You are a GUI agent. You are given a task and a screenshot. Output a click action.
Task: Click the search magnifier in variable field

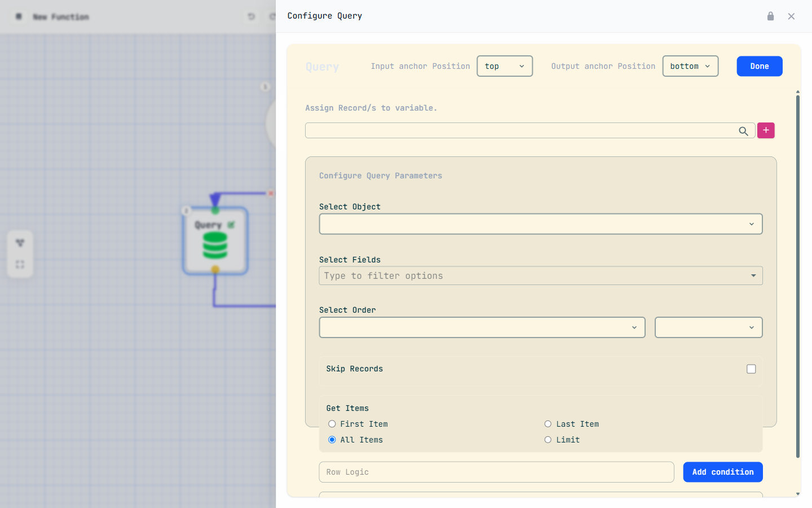(743, 131)
